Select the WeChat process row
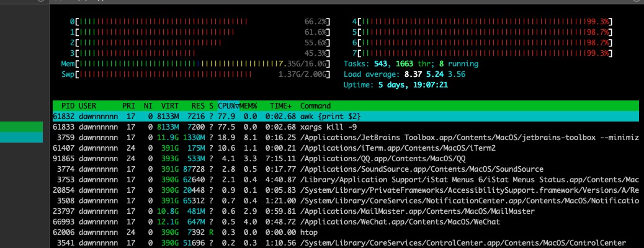 [346, 222]
